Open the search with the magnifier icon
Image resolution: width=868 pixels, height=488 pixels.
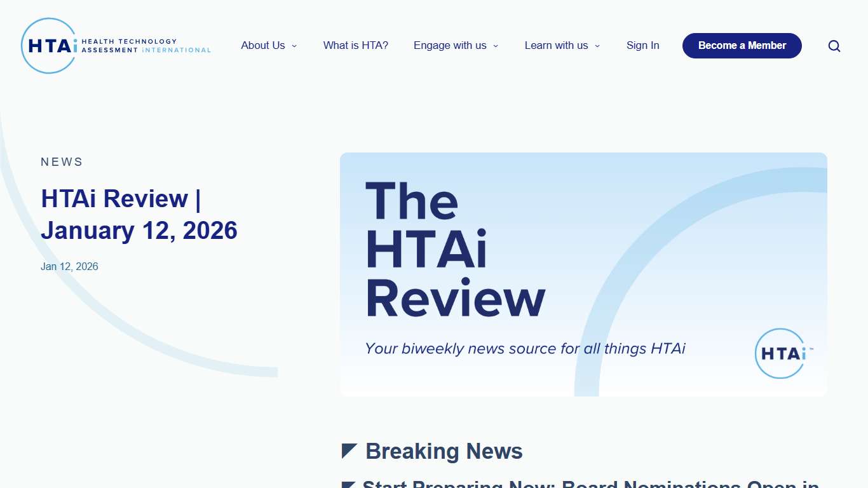pos(834,46)
